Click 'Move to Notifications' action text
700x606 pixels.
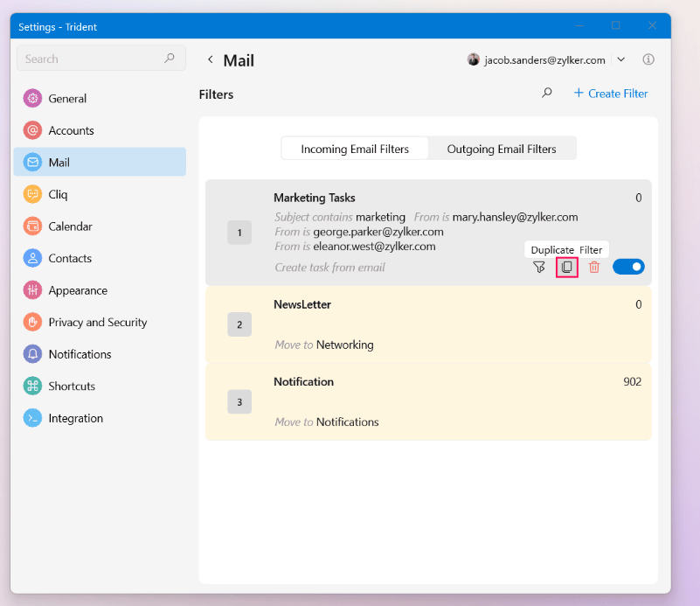(x=327, y=422)
